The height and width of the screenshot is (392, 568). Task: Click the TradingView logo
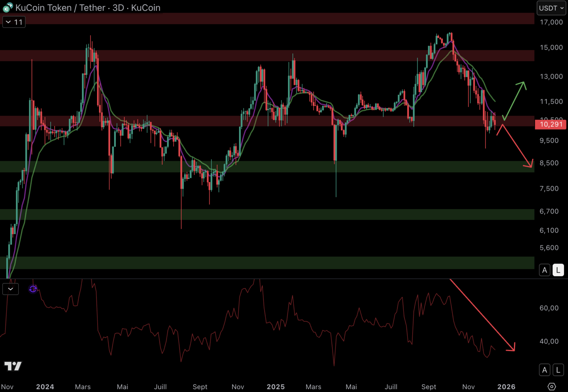[x=13, y=366]
